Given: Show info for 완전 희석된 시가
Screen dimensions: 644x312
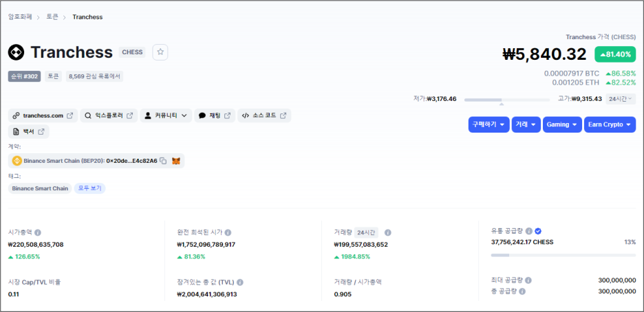Looking at the screenshot, I should tap(228, 232).
